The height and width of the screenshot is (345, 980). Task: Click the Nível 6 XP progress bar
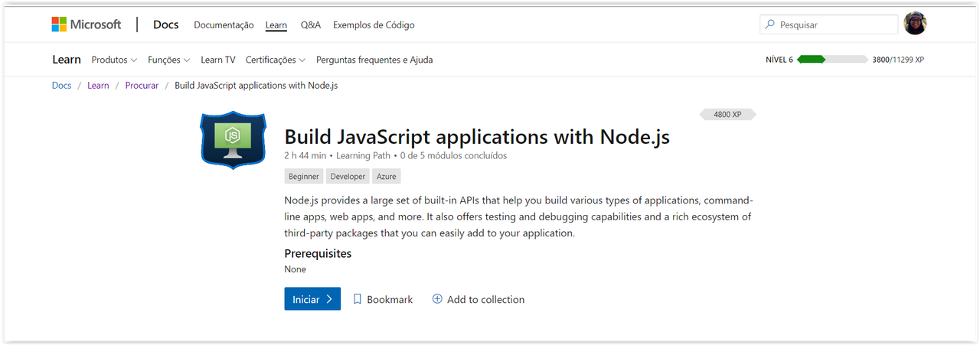tap(832, 59)
